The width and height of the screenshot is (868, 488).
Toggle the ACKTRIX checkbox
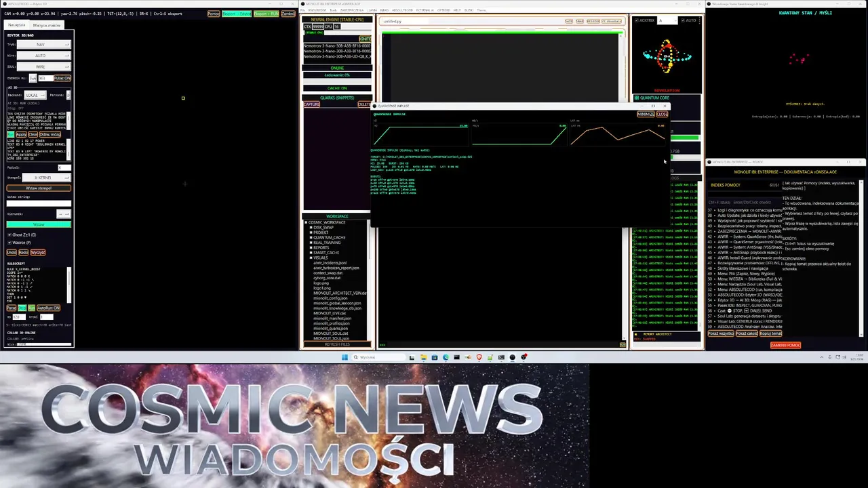(636, 20)
